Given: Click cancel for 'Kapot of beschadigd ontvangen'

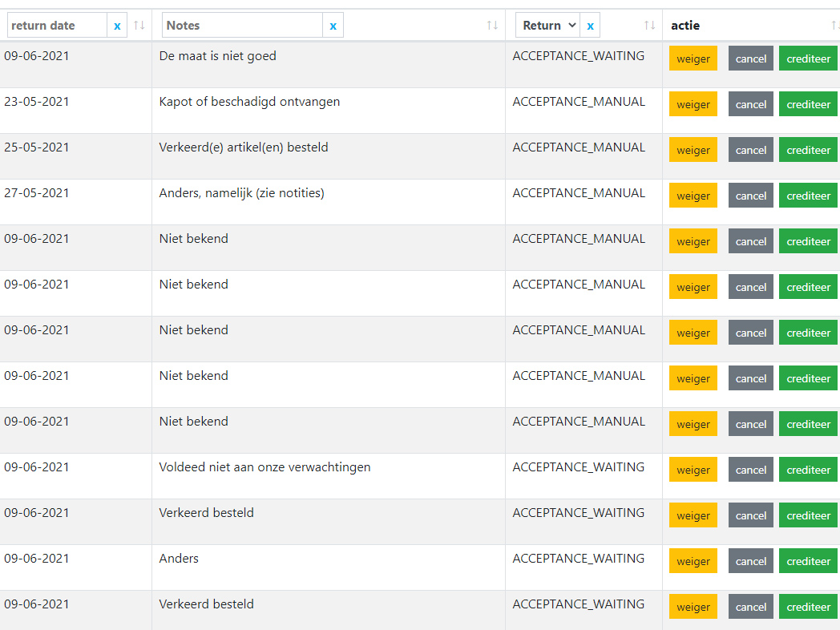Looking at the screenshot, I should [x=750, y=104].
